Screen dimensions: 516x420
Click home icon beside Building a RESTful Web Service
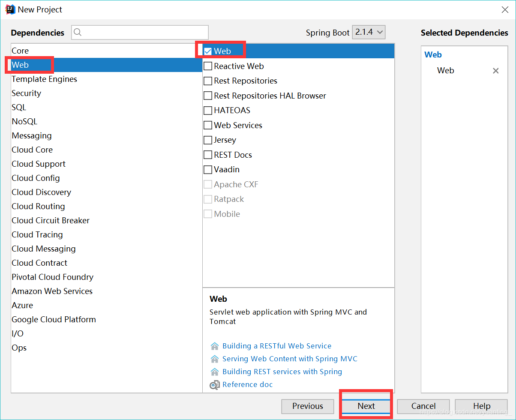pyautogui.click(x=215, y=346)
